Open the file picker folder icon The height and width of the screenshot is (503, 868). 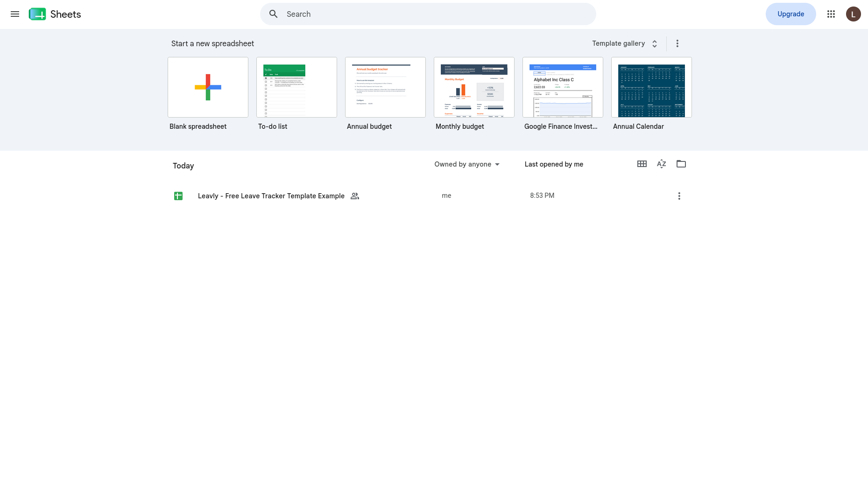[x=681, y=164]
